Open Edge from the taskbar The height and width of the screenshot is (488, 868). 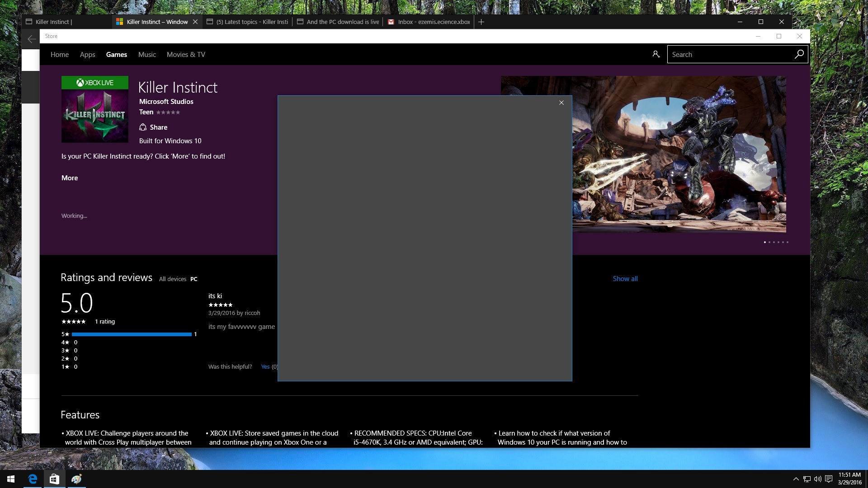tap(33, 479)
